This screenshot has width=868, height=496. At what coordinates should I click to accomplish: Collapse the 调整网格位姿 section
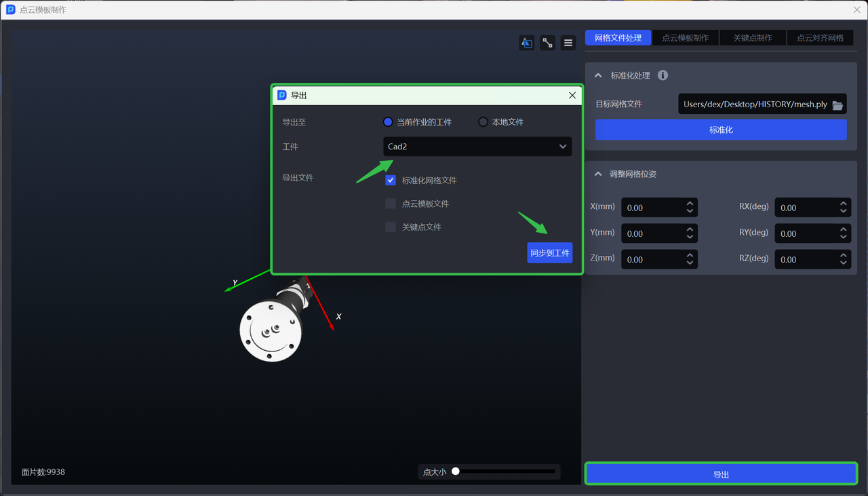[x=598, y=174]
